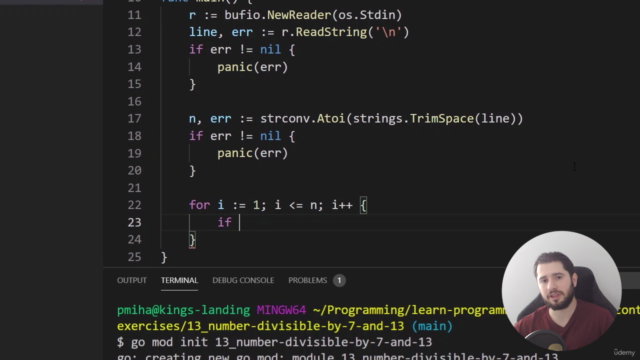Screen dimensions: 640x360
Task: Click os.Stdin argument on line 11
Action: click(x=367, y=15)
